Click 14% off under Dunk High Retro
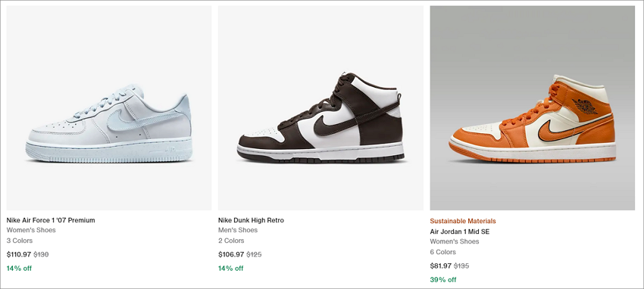This screenshot has height=289, width=644. 231,268
